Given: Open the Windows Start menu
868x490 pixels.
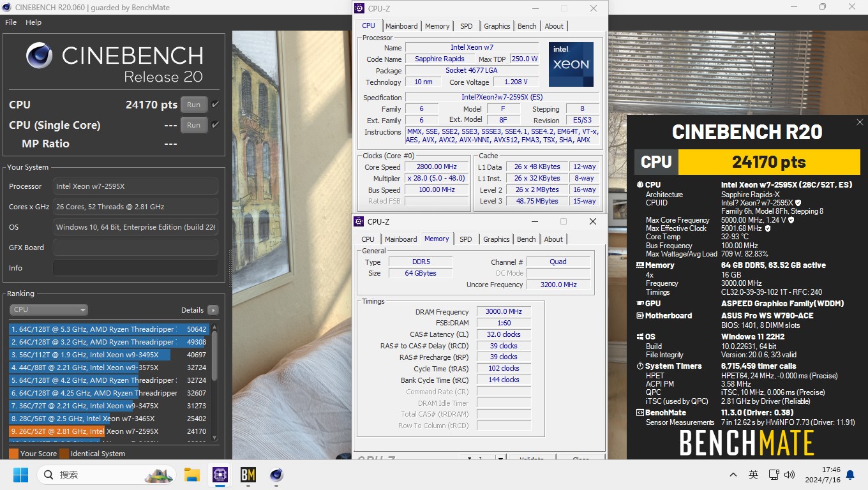Looking at the screenshot, I should pyautogui.click(x=20, y=475).
